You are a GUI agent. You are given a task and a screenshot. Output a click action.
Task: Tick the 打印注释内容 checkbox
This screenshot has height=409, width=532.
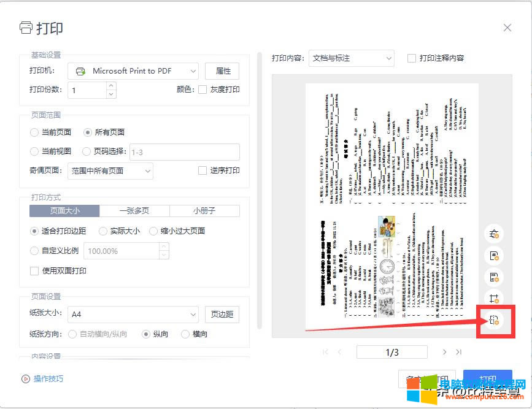click(x=412, y=58)
